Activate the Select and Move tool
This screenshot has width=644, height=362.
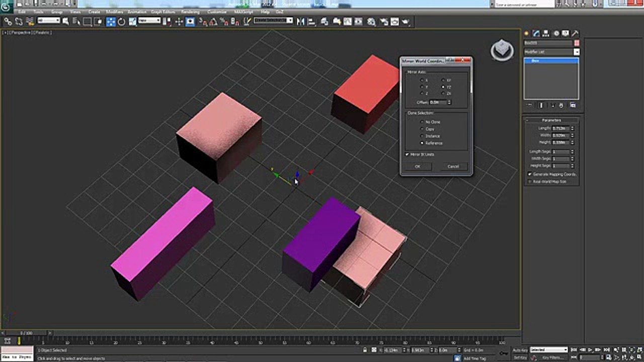tap(111, 22)
